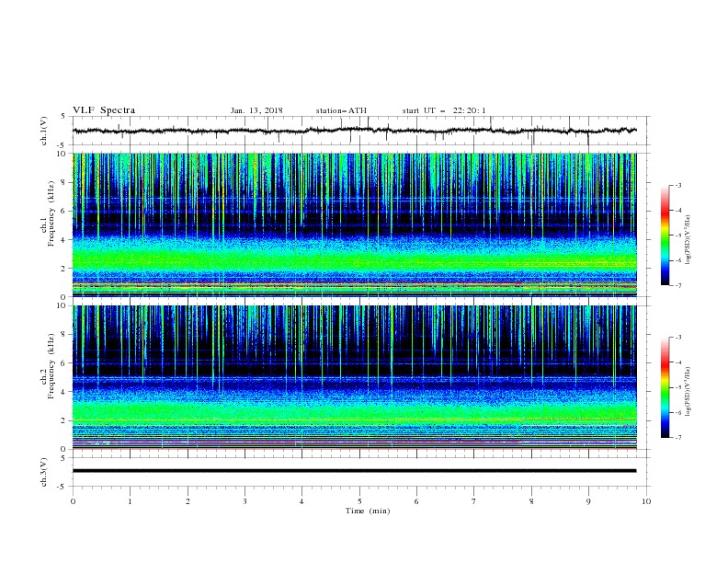Click the time axis tick label '10'
This screenshot has height=563, width=728.
tap(646, 501)
